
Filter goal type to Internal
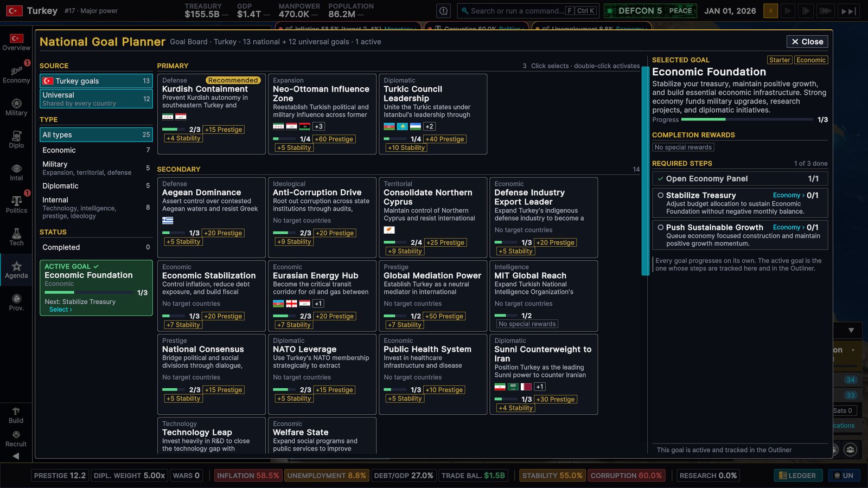tap(96, 208)
